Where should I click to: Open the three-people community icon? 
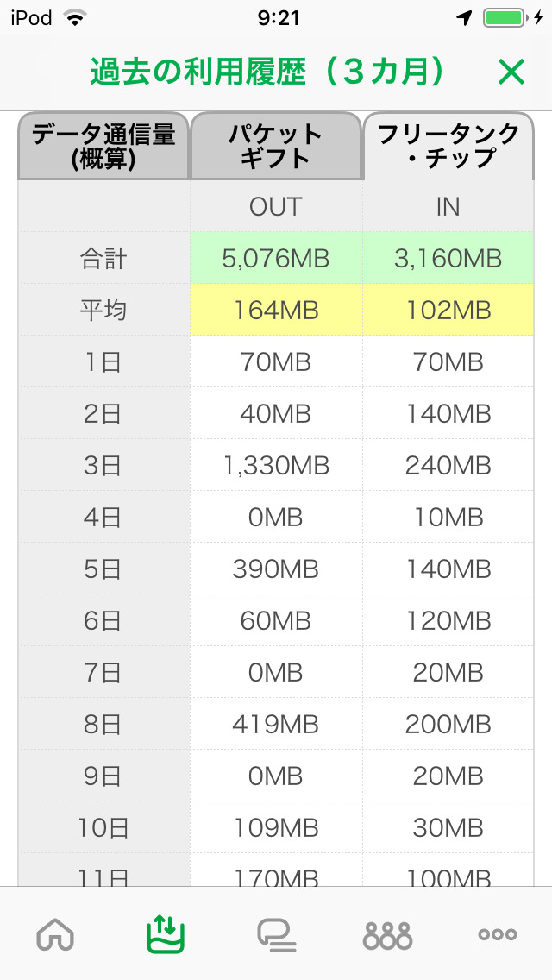pos(387,934)
